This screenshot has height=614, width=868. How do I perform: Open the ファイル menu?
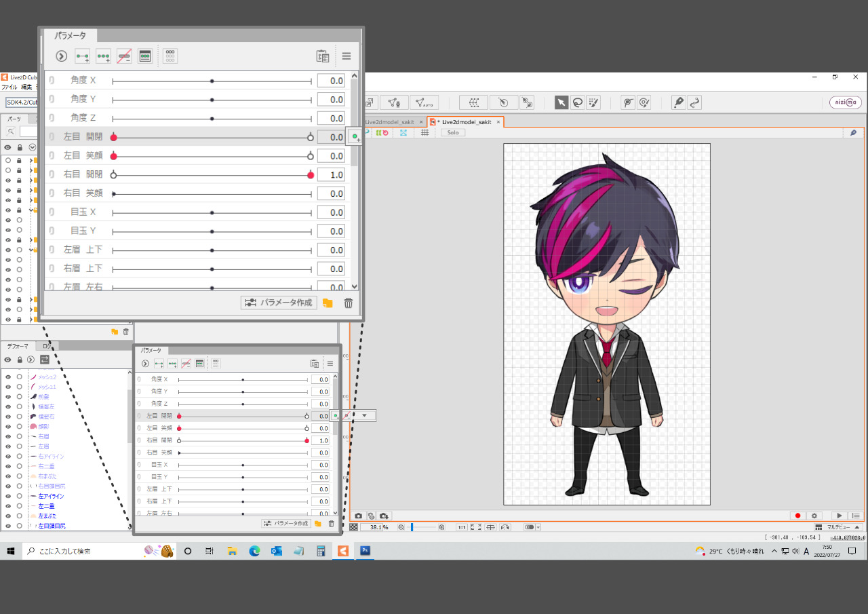pos(9,87)
